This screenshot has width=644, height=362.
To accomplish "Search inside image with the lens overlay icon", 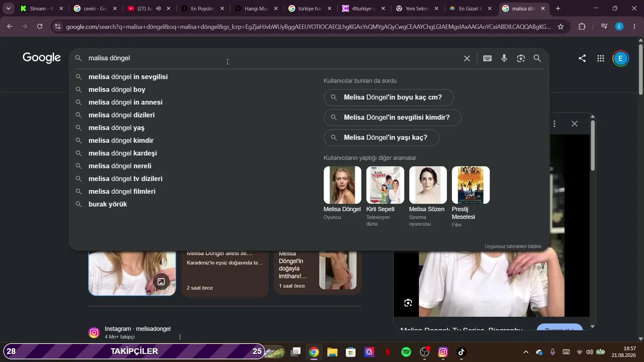I will tap(408, 303).
